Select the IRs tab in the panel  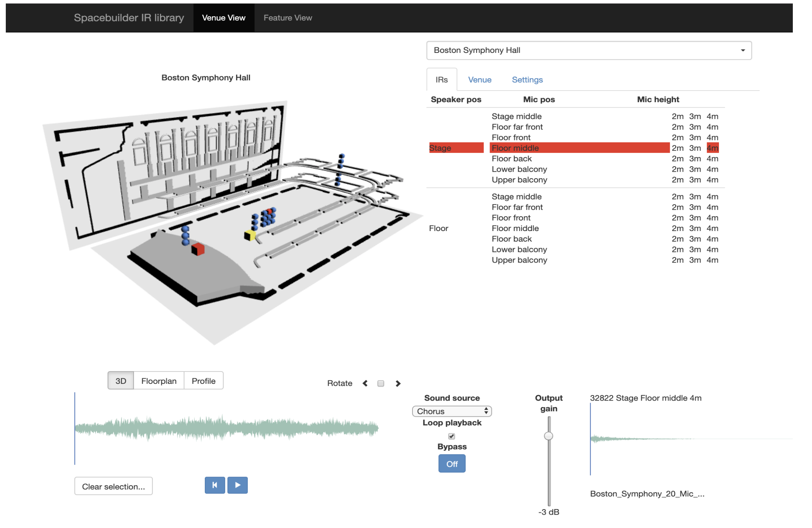(x=442, y=79)
